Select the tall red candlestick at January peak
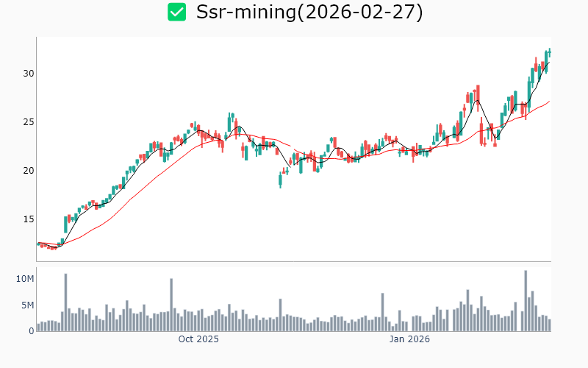 coord(478,94)
